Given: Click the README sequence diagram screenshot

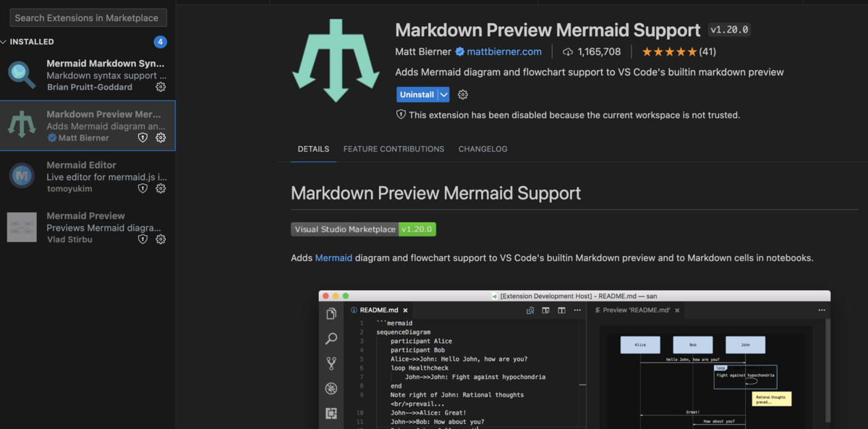Looking at the screenshot, I should coord(574,360).
